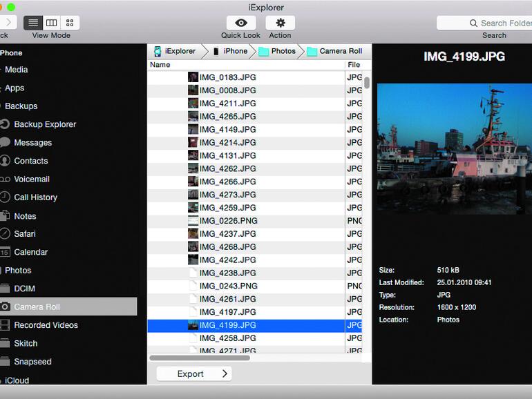Open Recorded Videos in sidebar
This screenshot has height=399, width=532.
(x=46, y=325)
